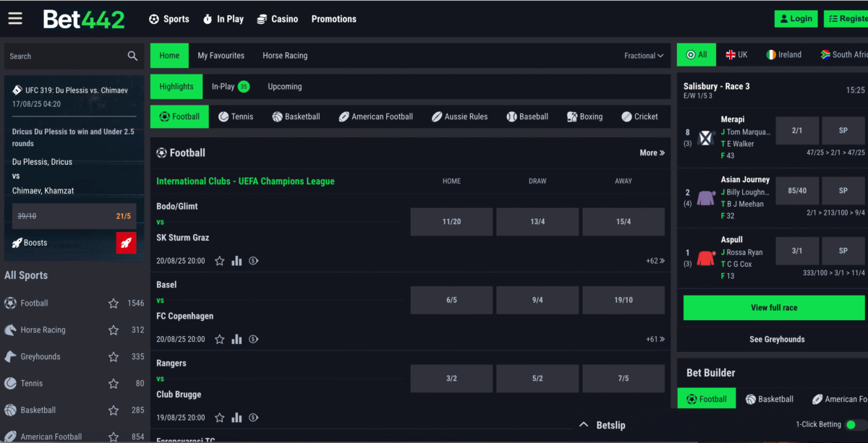
Task: Expand +62 more markets for Bodo/Glimt
Action: 655,261
